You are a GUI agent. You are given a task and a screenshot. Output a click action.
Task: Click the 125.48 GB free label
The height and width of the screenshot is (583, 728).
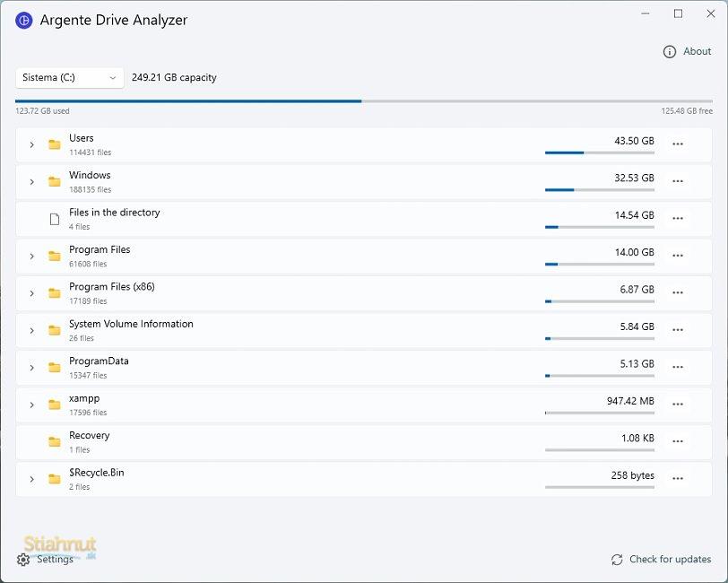(687, 111)
